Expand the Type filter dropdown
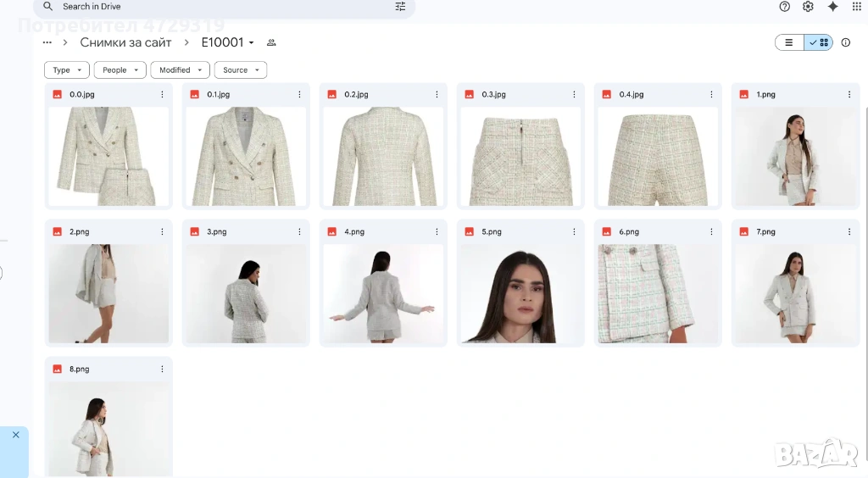Screen dimensions: 868x478 point(67,70)
